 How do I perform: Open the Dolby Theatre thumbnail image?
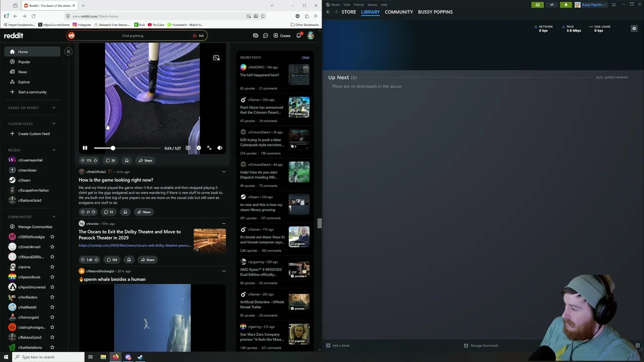(210, 241)
